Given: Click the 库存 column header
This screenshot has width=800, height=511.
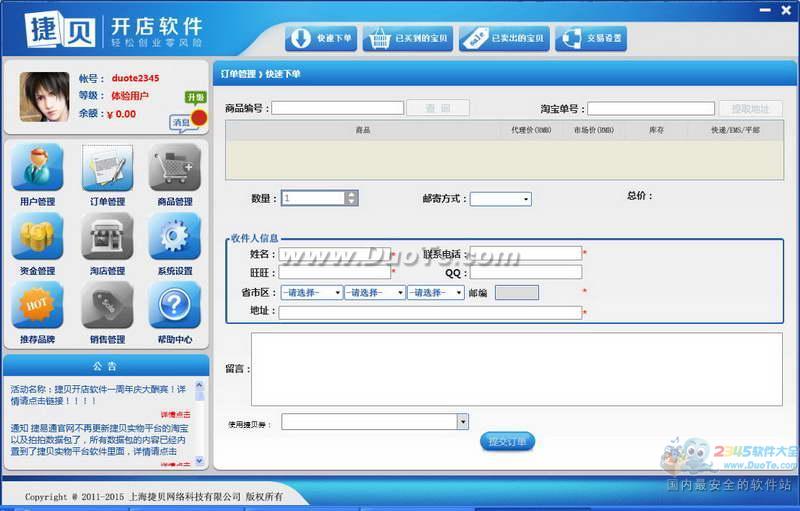Looking at the screenshot, I should click(656, 130).
